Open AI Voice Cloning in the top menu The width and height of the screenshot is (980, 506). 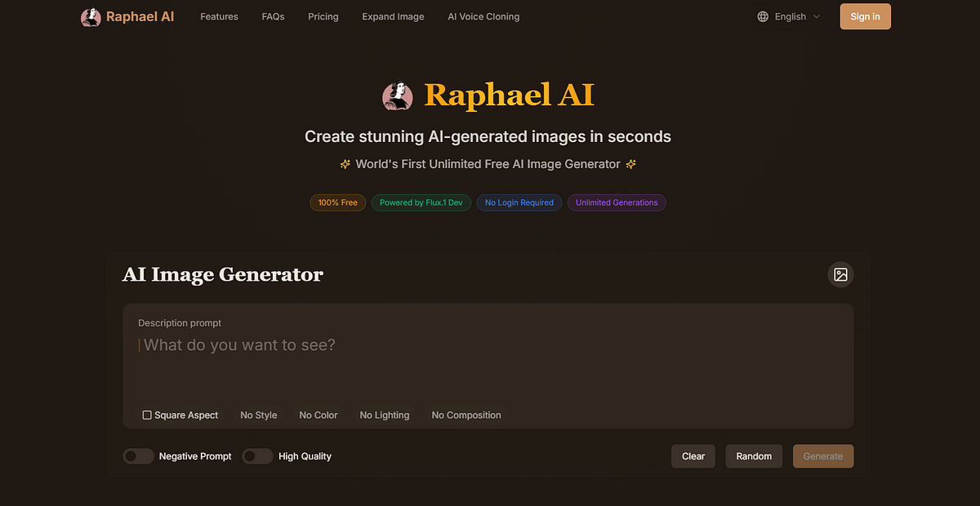point(483,16)
